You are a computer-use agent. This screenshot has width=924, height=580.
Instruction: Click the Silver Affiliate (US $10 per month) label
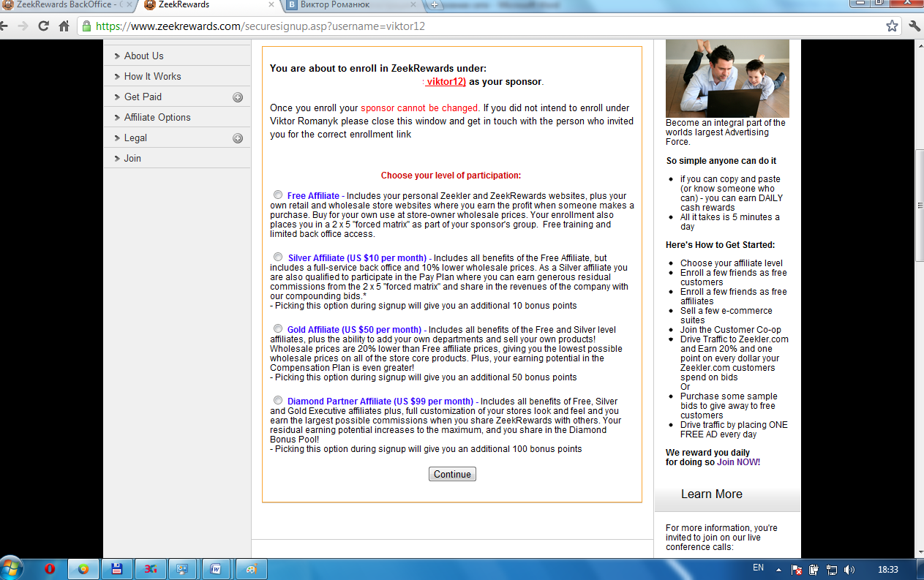(357, 258)
